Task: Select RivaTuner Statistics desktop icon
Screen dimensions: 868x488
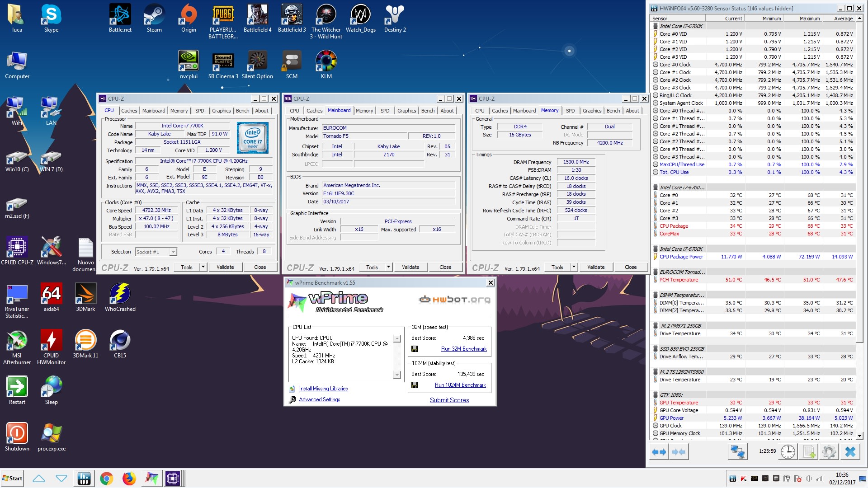Action: 17,300
